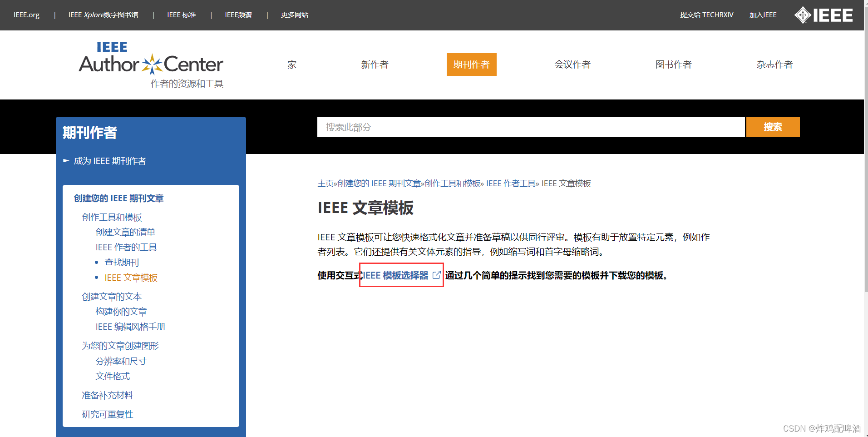Open 提交给 TECHRXIV link
This screenshot has width=868, height=437.
[706, 15]
